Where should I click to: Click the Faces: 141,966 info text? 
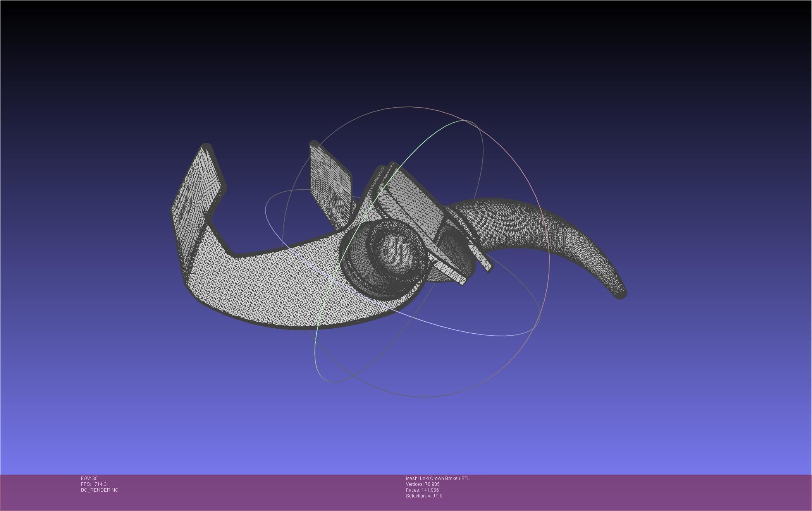point(422,490)
